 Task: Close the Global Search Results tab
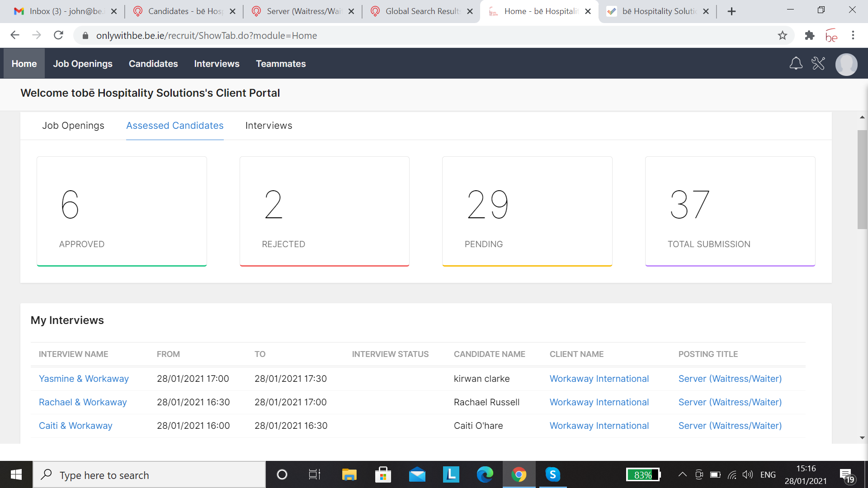coord(470,11)
